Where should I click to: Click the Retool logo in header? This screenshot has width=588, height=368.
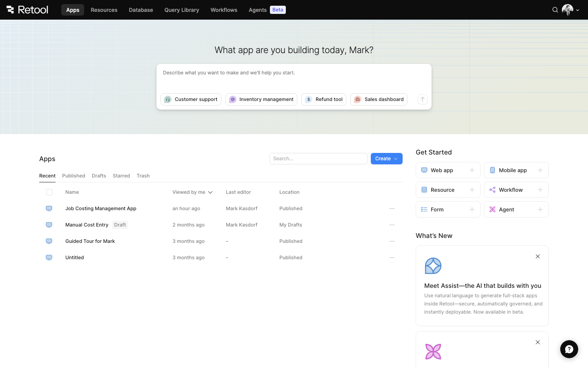(x=27, y=10)
